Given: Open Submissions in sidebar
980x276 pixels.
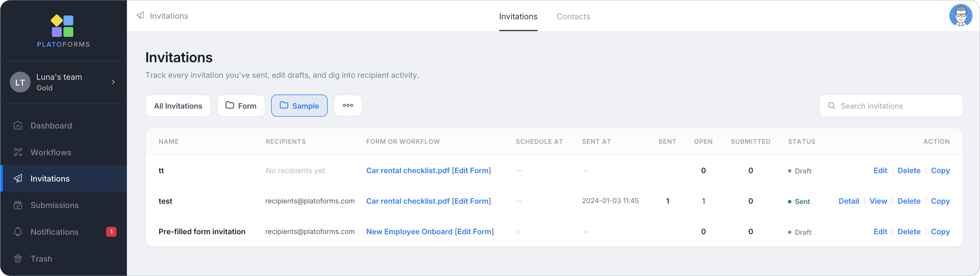Looking at the screenshot, I should (64, 205).
